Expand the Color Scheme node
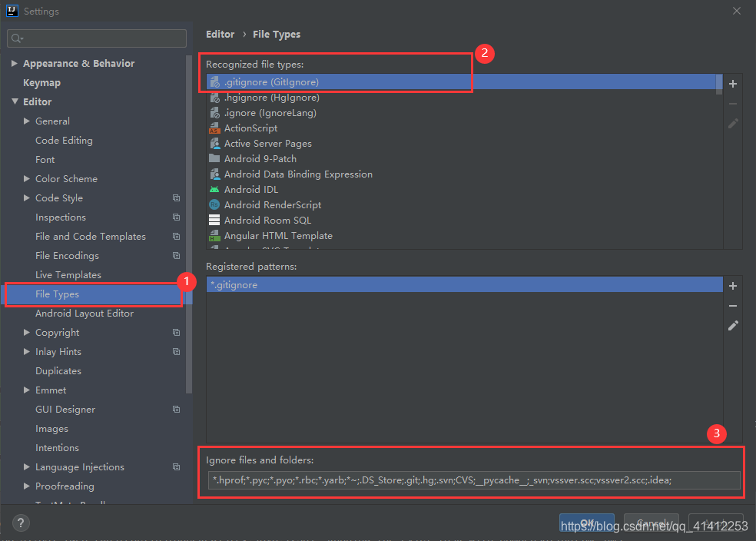Viewport: 756px width, 541px height. tap(27, 178)
